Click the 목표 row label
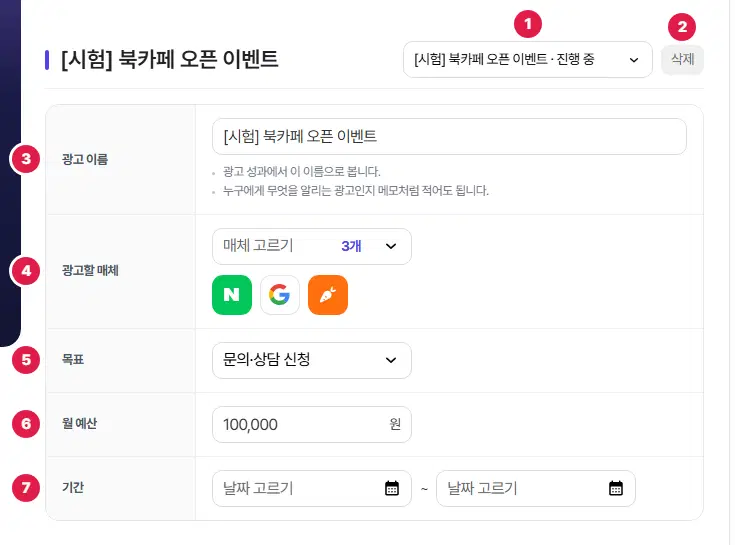 coord(73,359)
